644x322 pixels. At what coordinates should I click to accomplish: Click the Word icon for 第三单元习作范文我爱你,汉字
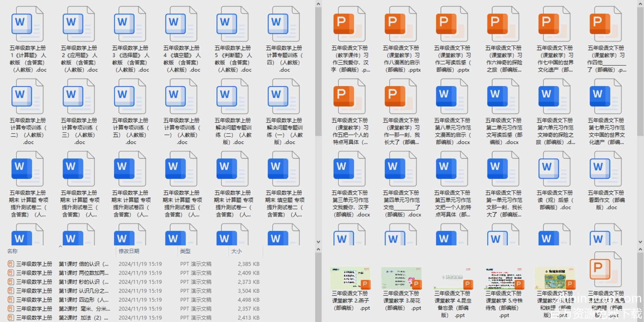point(349,169)
